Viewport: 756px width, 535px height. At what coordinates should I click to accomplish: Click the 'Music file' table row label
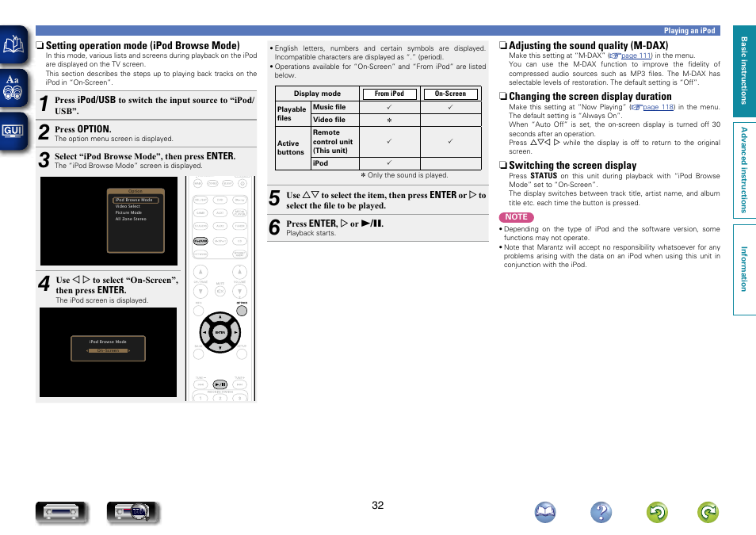[x=330, y=107]
